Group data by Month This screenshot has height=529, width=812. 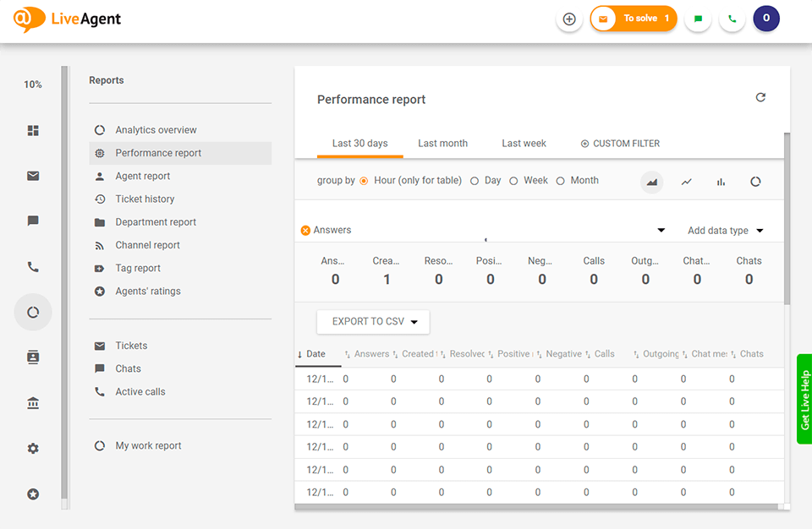(x=560, y=180)
